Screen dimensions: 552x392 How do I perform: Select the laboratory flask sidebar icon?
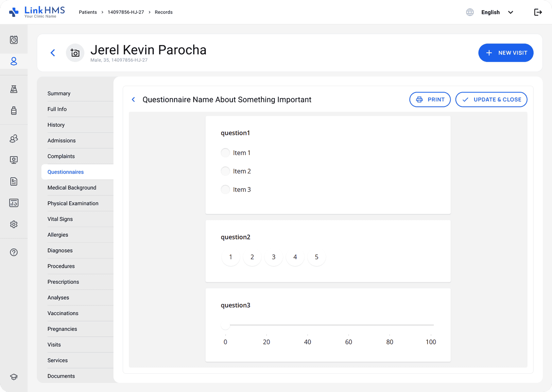(14, 89)
